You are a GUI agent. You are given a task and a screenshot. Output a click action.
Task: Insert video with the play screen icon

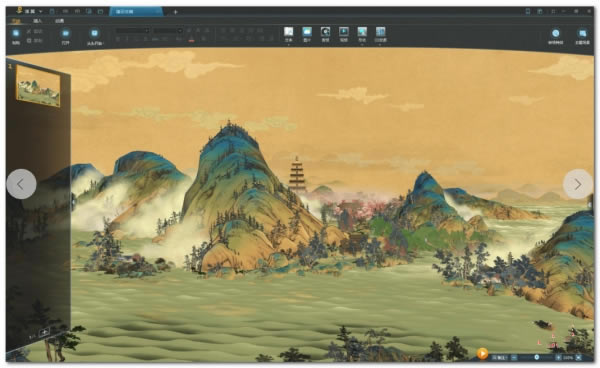point(344,32)
